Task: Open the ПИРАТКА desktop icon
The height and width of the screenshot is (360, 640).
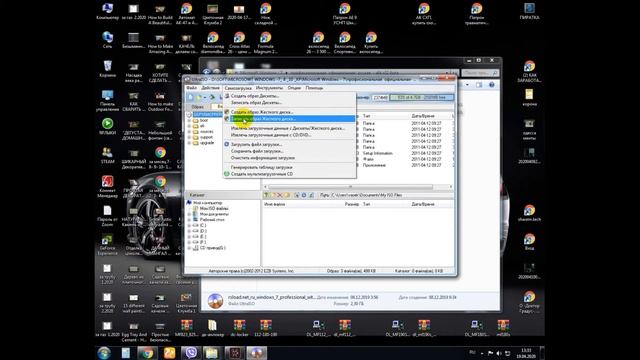Action: [x=529, y=12]
